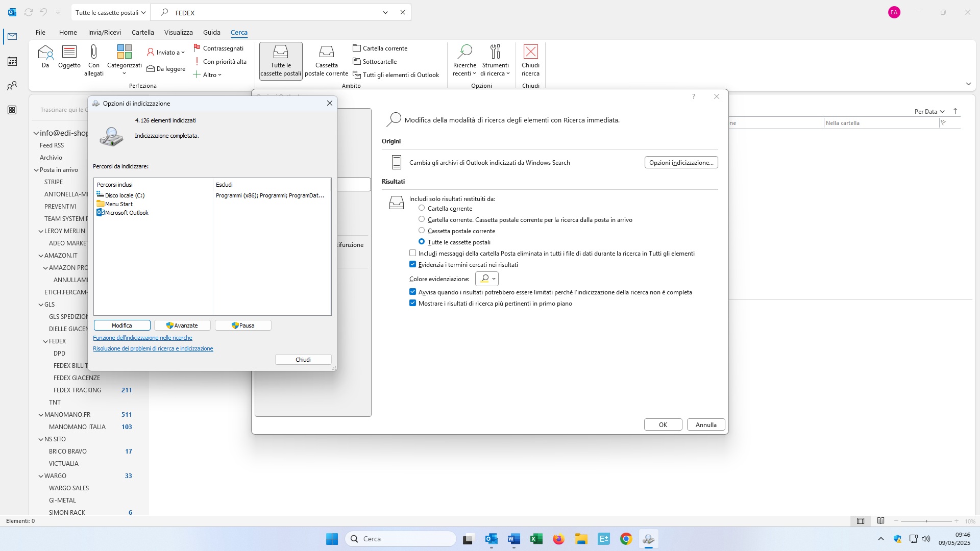Open Google Chrome from the taskbar
This screenshot has width=980, height=551.
(626, 539)
